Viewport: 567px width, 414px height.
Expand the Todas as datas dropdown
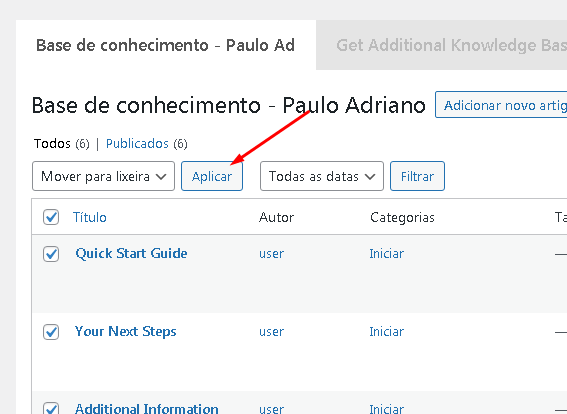(322, 176)
